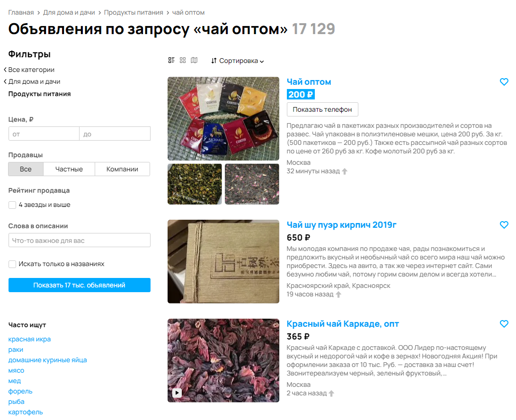This screenshot has width=516, height=420.
Task: Enable 4 звезды и выше checkbox
Action: 12,205
